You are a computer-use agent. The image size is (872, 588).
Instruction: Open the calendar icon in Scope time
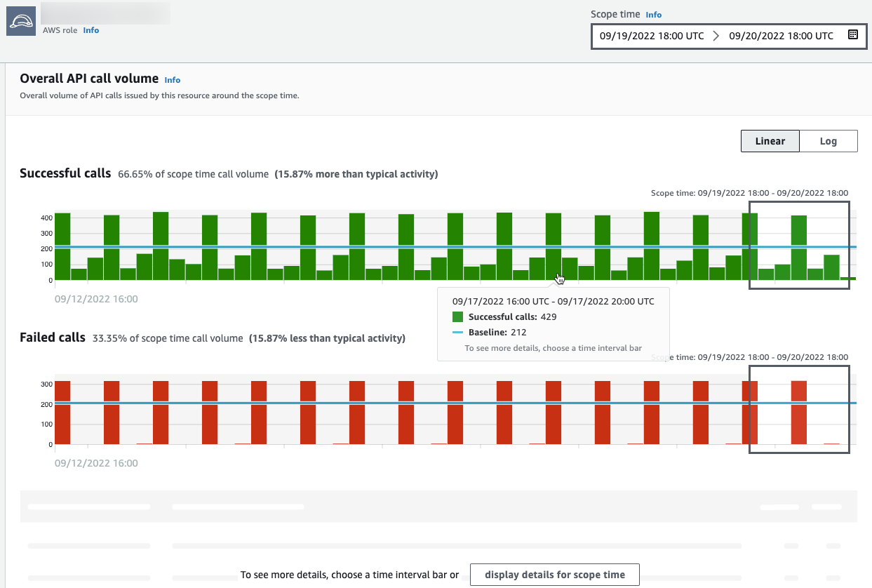(852, 35)
